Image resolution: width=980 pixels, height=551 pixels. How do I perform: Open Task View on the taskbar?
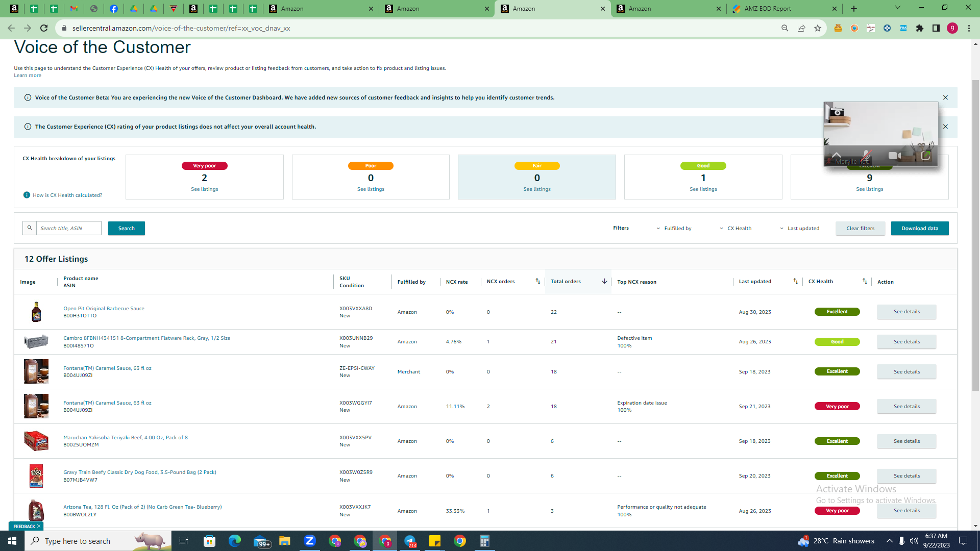tap(184, 541)
